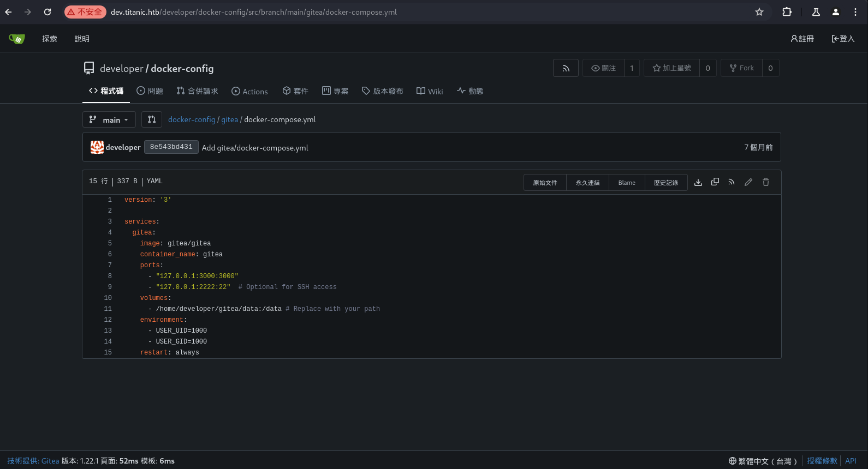Open the Chrome labs flask icon
The height and width of the screenshot is (469, 868).
[x=816, y=12]
